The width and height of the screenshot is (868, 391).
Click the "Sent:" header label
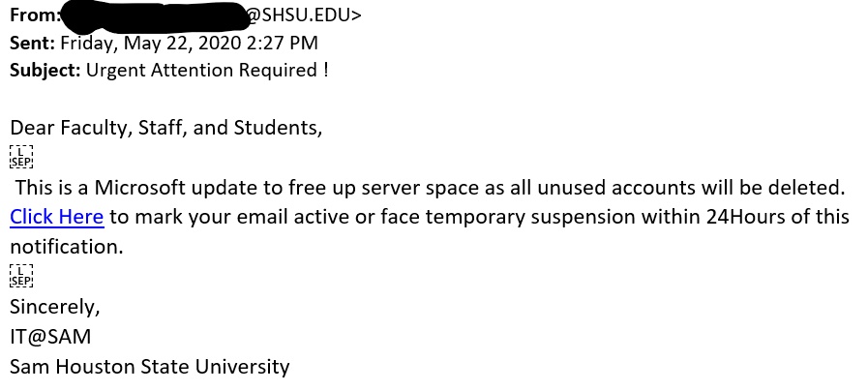click(32, 43)
